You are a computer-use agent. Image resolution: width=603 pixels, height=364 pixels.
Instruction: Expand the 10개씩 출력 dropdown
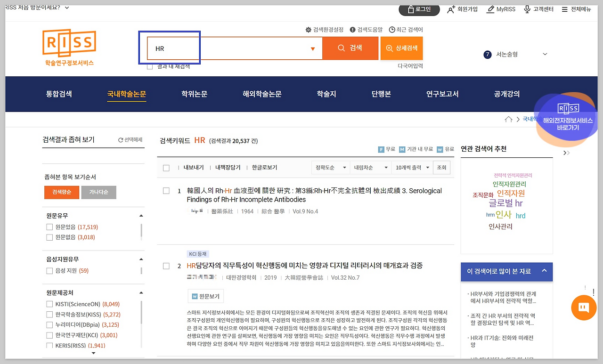click(413, 167)
